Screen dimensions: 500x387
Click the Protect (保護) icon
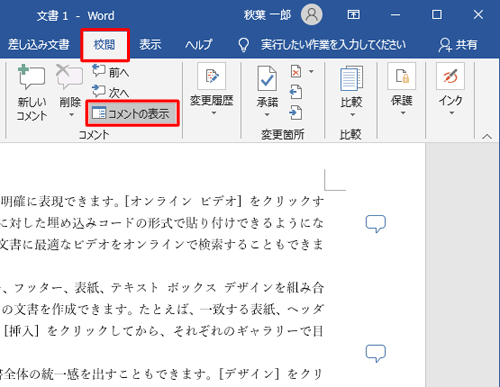402,76
